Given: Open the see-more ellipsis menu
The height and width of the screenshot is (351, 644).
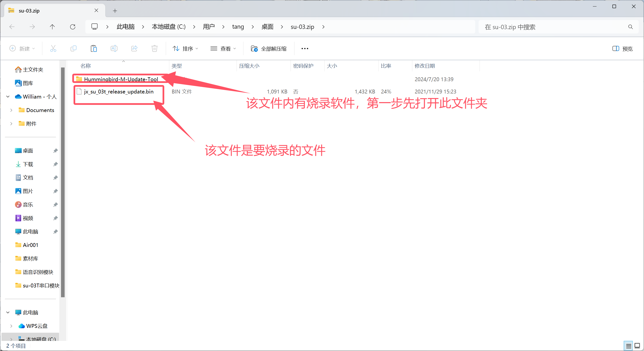Looking at the screenshot, I should pyautogui.click(x=305, y=48).
